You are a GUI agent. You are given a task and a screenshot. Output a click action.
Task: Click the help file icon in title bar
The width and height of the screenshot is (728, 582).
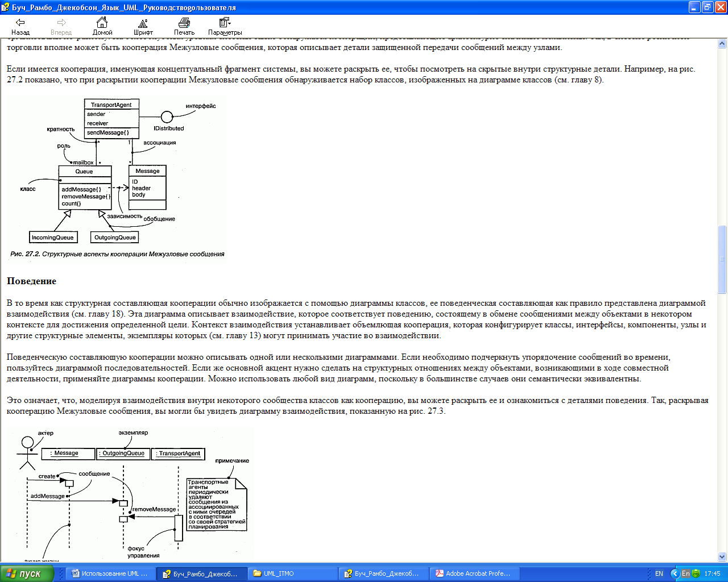pos(6,7)
